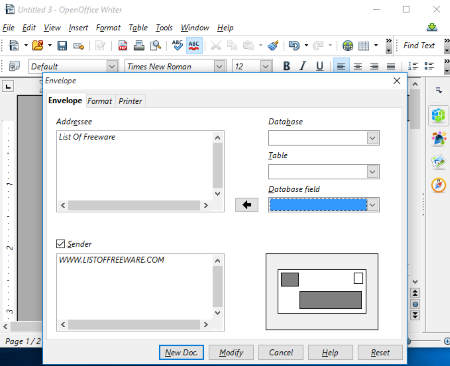This screenshot has width=450, height=366.
Task: Switch to the Printer tab
Action: point(130,101)
